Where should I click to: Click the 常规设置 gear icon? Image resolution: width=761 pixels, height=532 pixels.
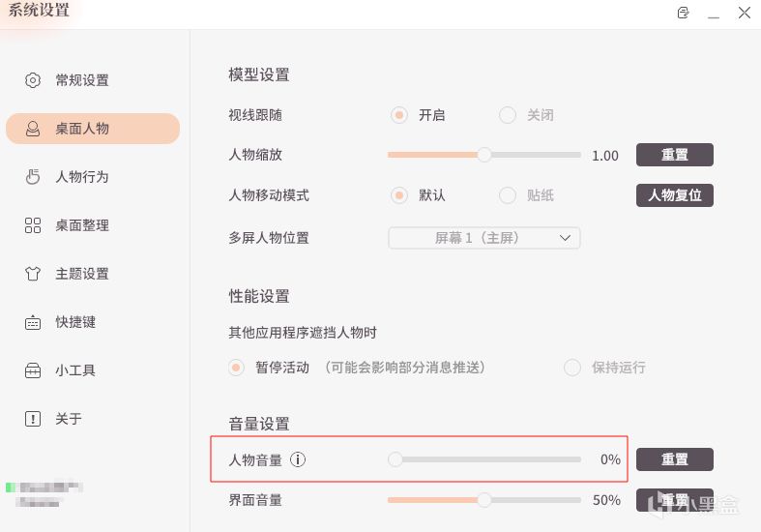click(33, 80)
